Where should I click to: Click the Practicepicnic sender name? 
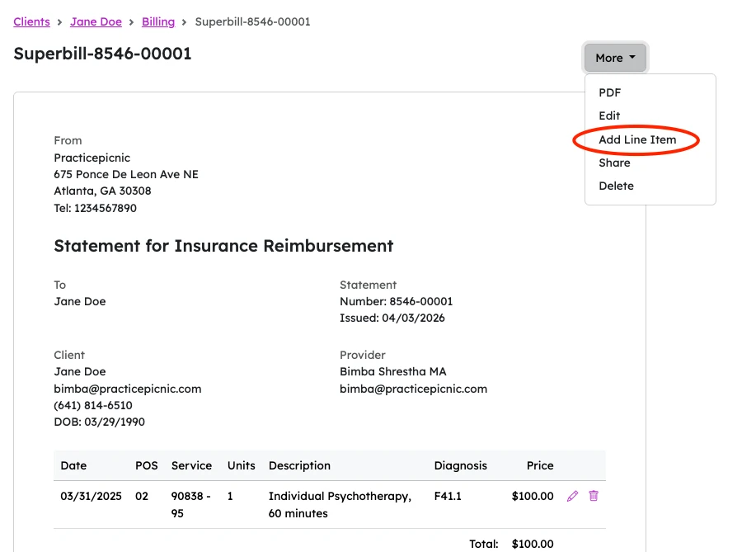(x=92, y=158)
